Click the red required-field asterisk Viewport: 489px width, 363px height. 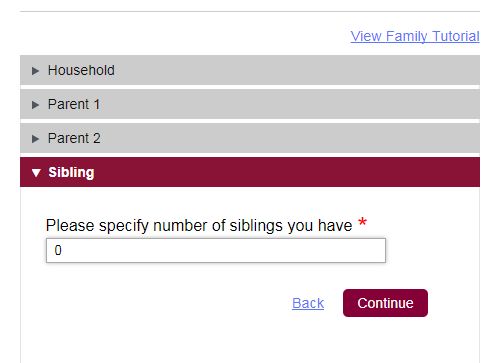pos(362,222)
